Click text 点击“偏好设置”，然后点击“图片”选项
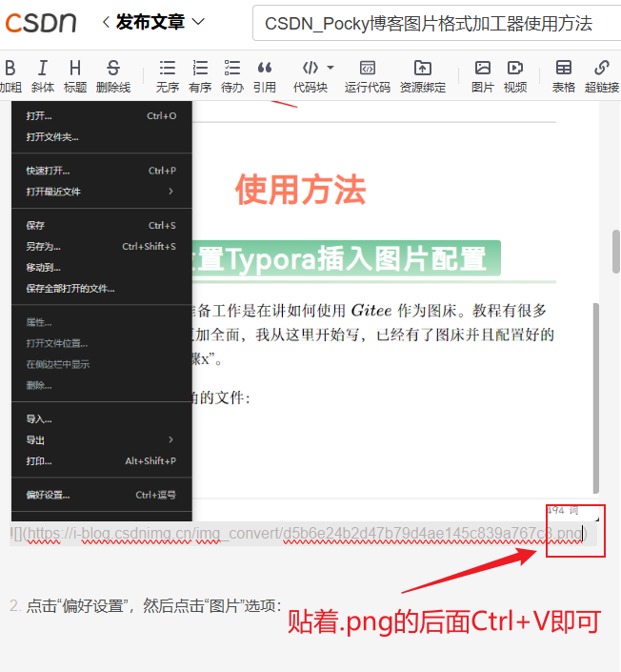The width and height of the screenshot is (621, 672). click(153, 606)
